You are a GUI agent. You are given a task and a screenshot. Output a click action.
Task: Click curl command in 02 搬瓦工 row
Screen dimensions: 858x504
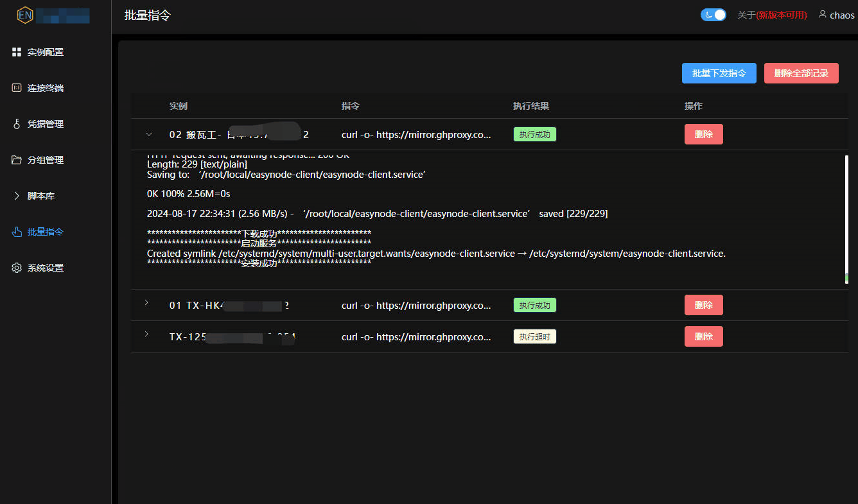tap(416, 135)
